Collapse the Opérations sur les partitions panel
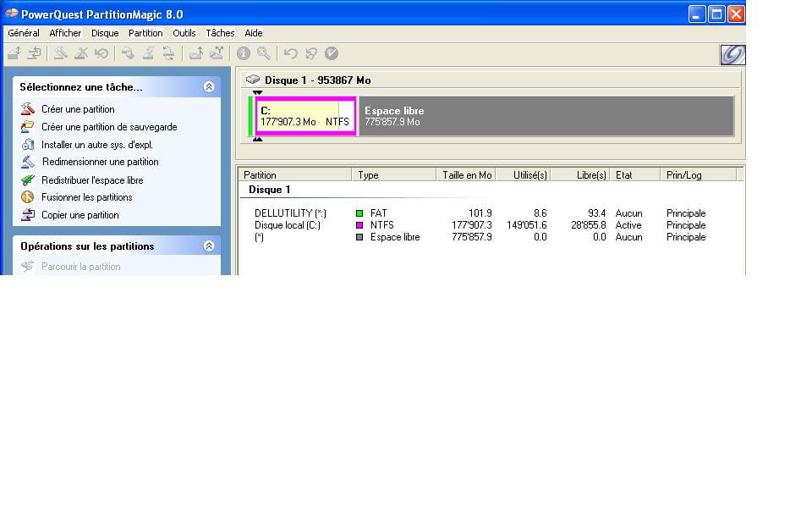The image size is (812, 508). [x=209, y=246]
